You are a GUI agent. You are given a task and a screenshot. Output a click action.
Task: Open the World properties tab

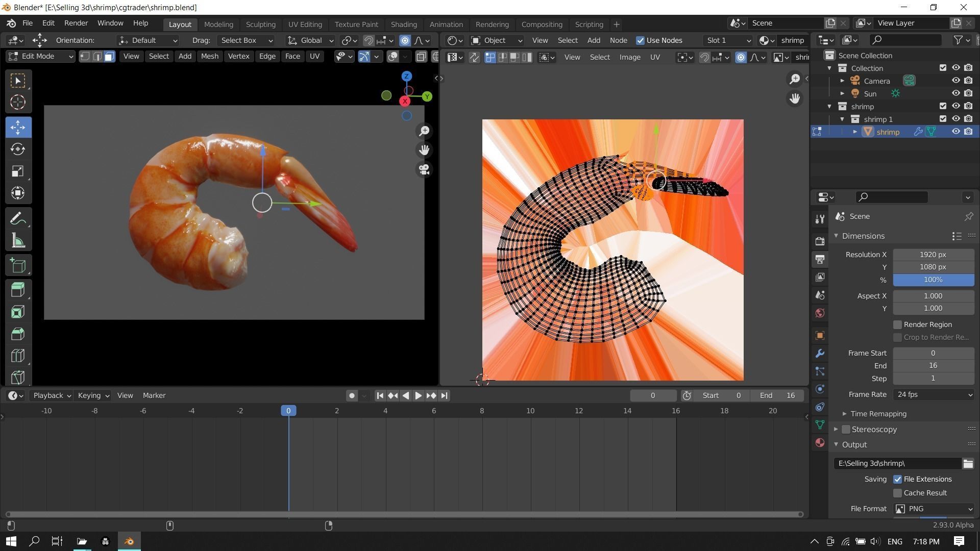(820, 313)
